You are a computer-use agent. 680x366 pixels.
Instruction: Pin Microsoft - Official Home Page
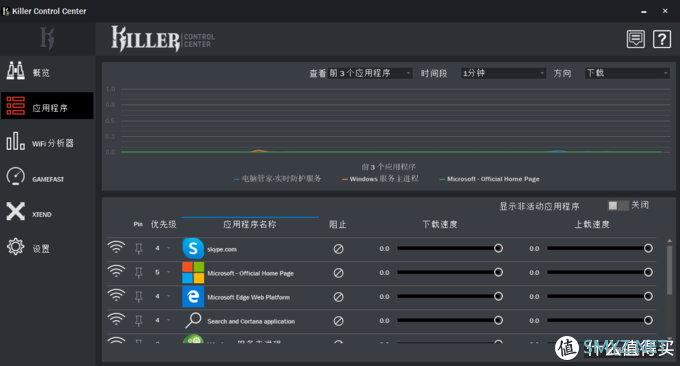(x=139, y=273)
